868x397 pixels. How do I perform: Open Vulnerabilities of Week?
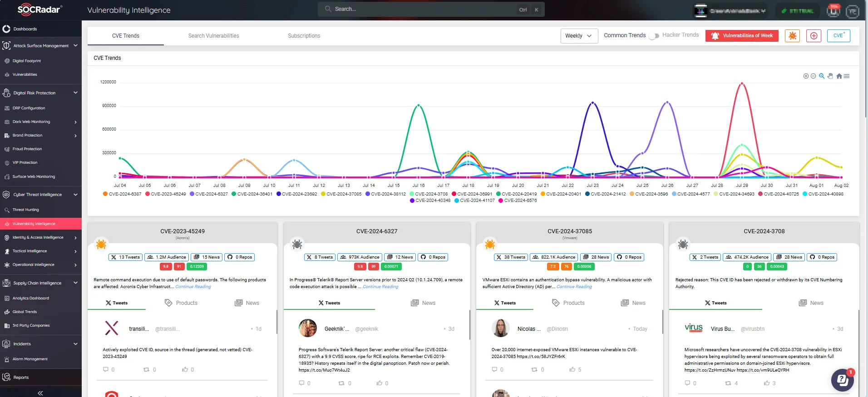click(742, 36)
